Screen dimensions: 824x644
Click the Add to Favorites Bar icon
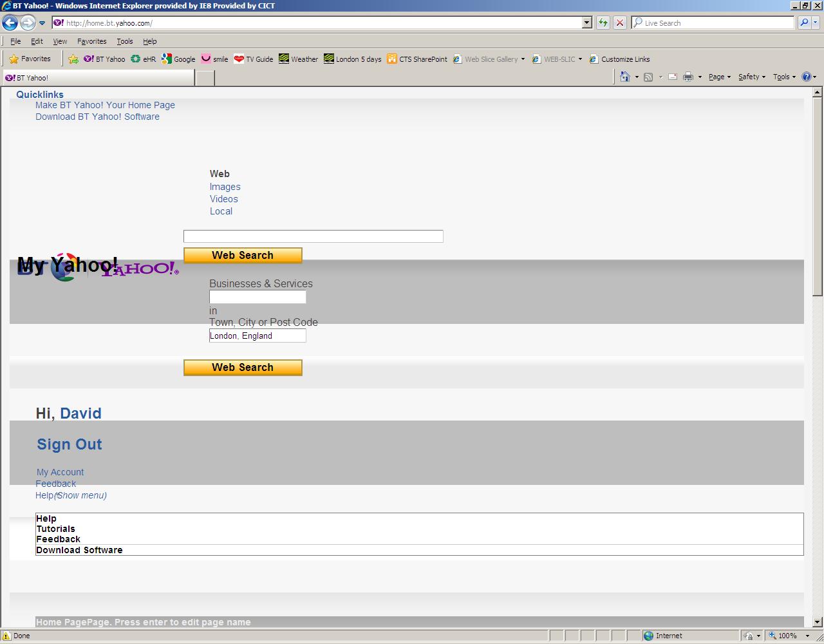pyautogui.click(x=73, y=59)
